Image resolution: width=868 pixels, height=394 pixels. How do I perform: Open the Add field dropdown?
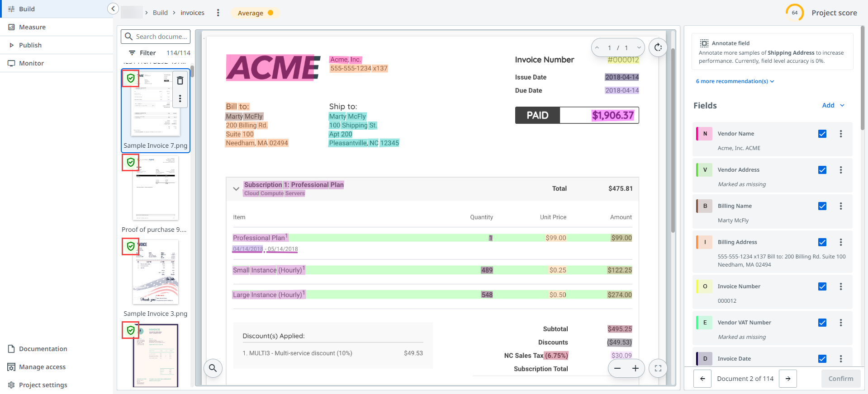(833, 105)
